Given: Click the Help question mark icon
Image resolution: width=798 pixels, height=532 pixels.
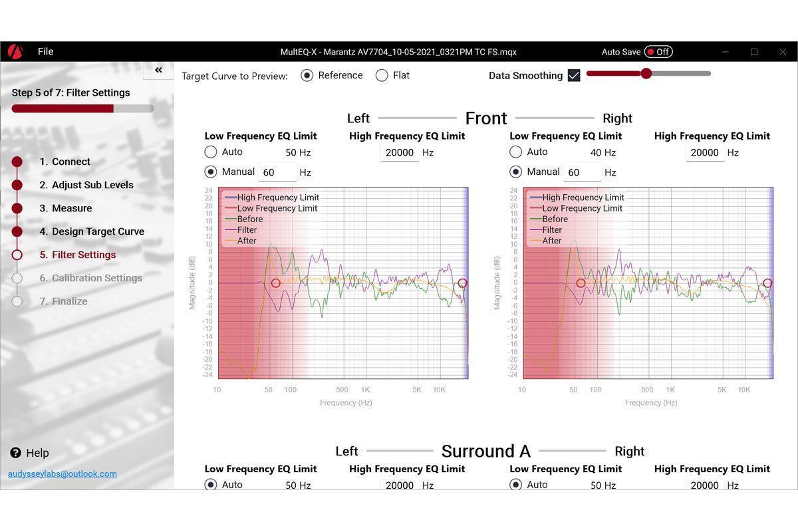Looking at the screenshot, I should pos(16,453).
